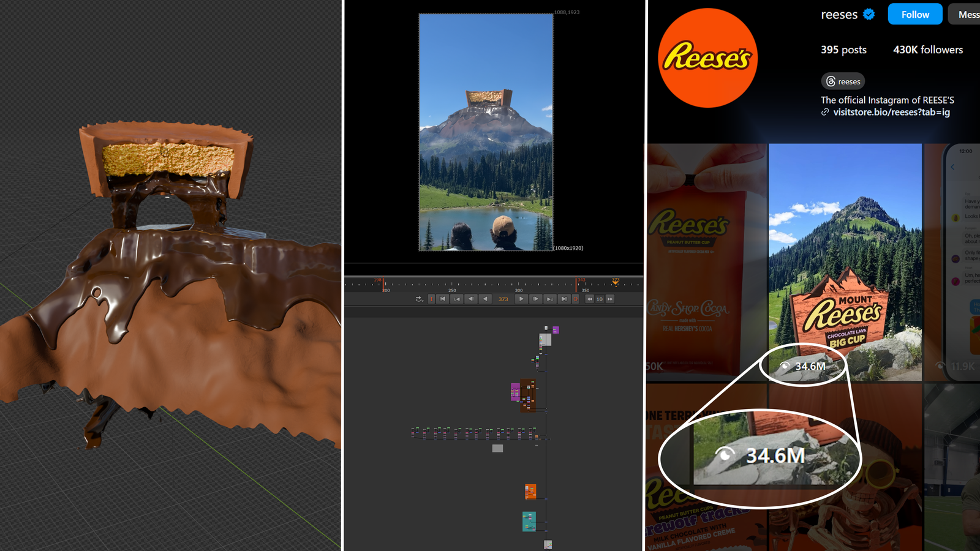
Task: Set the out point with O button
Action: tap(575, 299)
